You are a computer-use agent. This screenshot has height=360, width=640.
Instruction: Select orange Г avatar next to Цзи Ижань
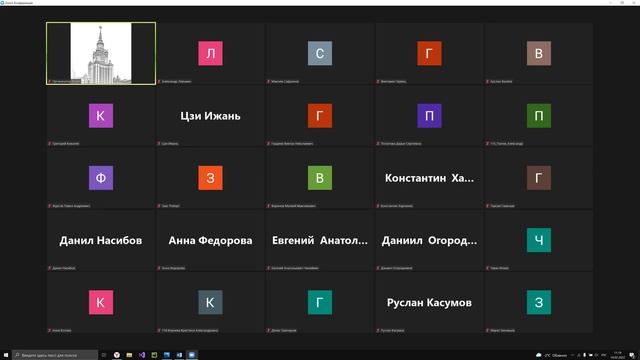click(320, 116)
